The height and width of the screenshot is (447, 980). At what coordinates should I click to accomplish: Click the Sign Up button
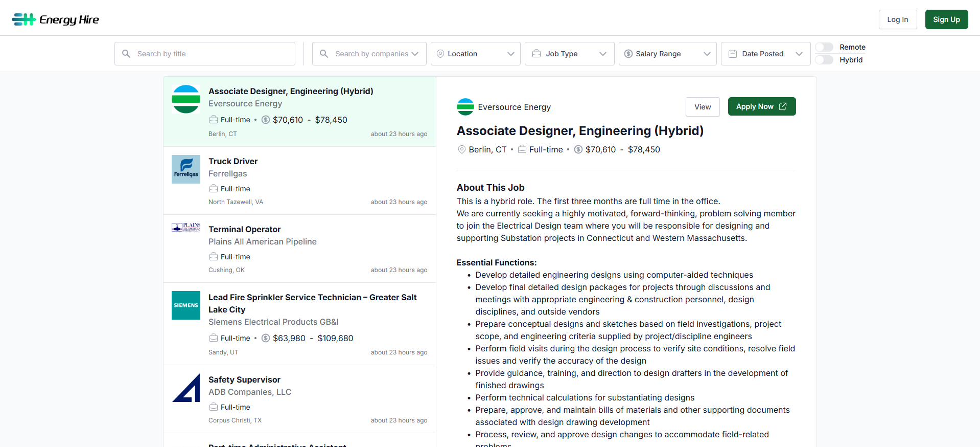coord(946,19)
